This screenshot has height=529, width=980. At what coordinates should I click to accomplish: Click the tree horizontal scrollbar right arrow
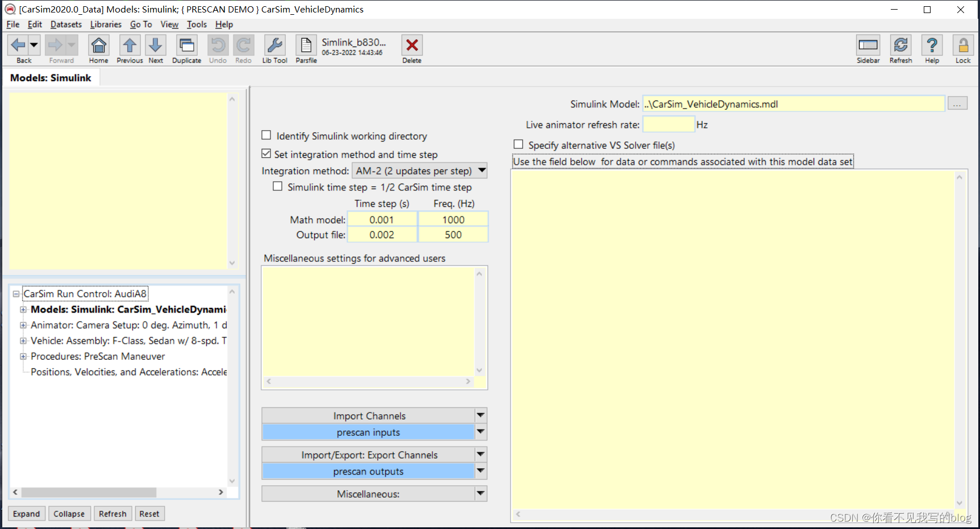[221, 492]
